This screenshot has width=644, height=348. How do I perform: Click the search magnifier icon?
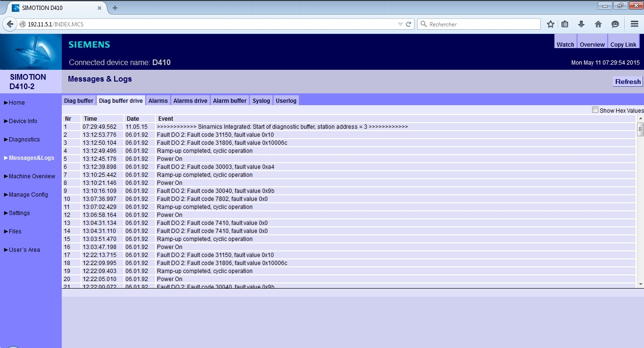click(423, 24)
